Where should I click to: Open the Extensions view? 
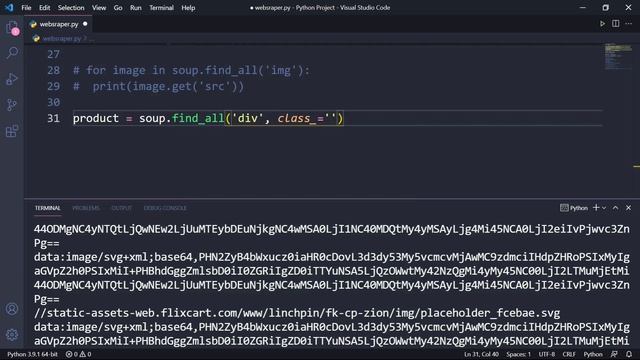point(12,131)
